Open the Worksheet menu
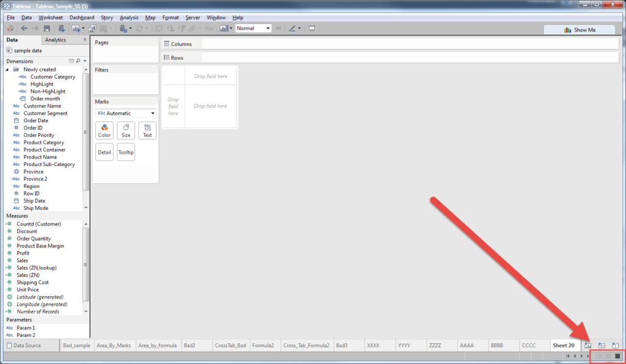The height and width of the screenshot is (364, 626). point(50,18)
